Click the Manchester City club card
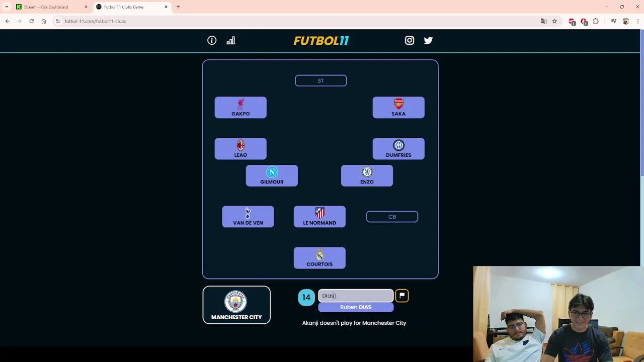Viewport: 644px width, 362px height. pyautogui.click(x=236, y=305)
